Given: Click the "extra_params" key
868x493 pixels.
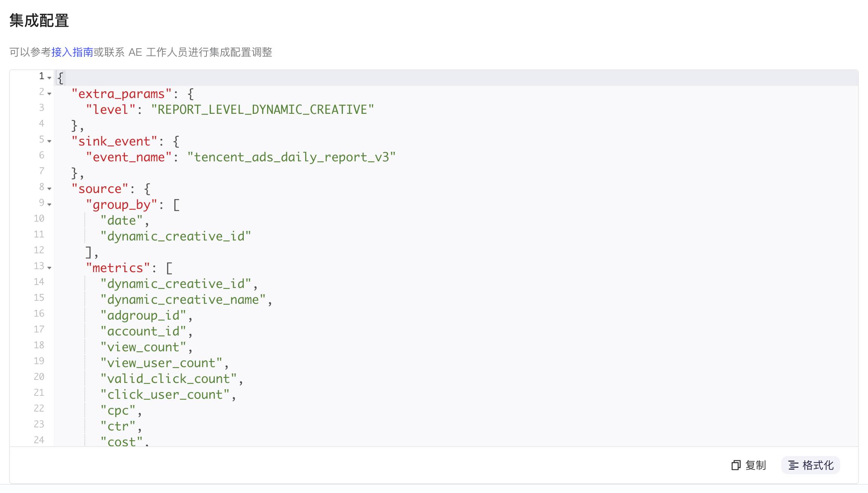Looking at the screenshot, I should [x=121, y=93].
